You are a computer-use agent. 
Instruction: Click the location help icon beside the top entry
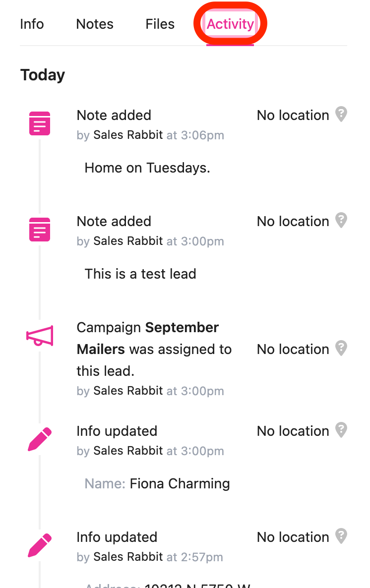pyautogui.click(x=341, y=114)
